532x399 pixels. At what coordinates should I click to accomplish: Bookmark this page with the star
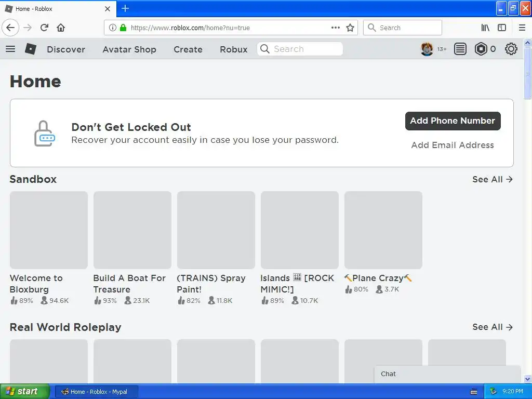coord(350,28)
